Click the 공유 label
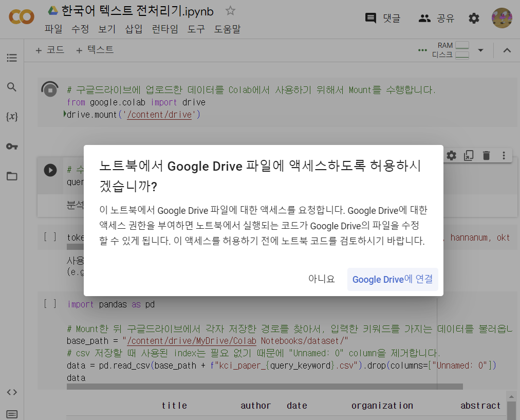 pos(445,18)
